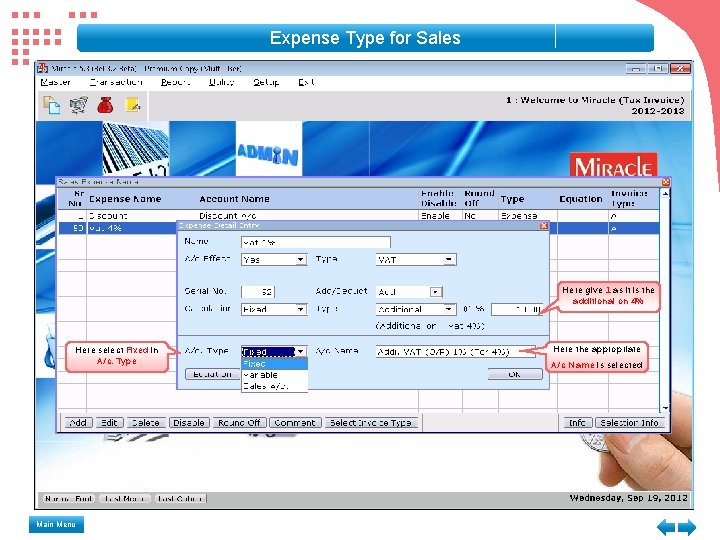The width and height of the screenshot is (720, 540).
Task: Click the Edit button
Action: (109, 422)
